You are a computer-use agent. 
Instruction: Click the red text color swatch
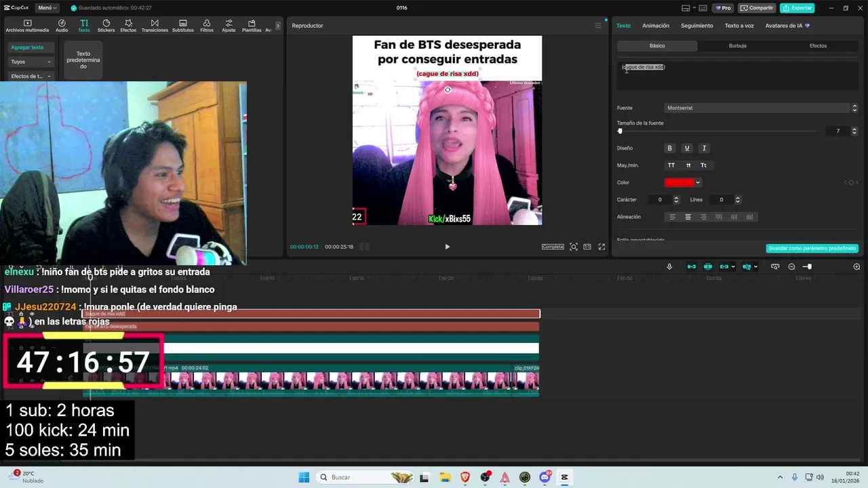point(679,182)
